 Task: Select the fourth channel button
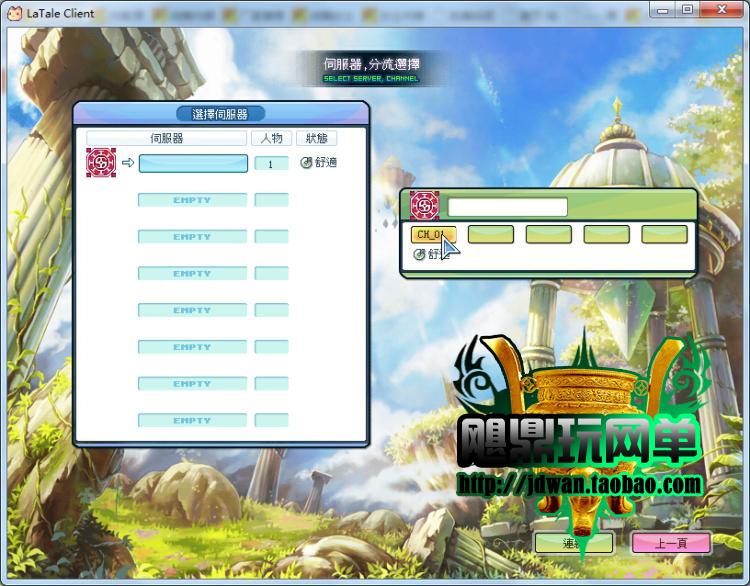click(x=607, y=234)
